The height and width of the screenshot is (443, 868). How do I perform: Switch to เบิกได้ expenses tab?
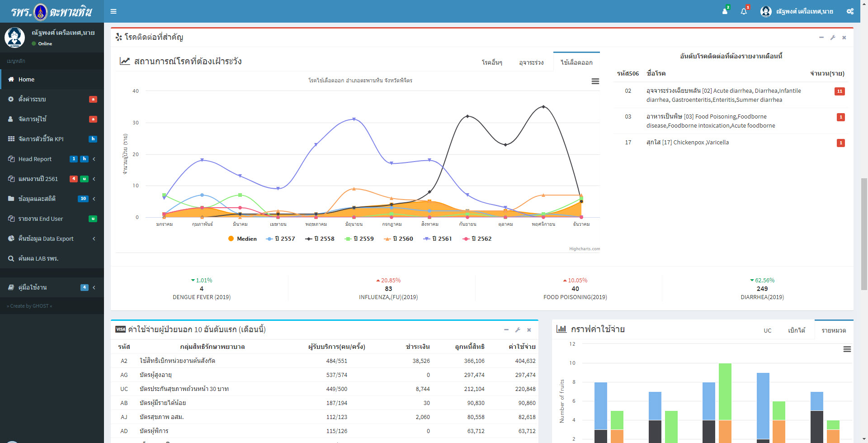tap(797, 330)
